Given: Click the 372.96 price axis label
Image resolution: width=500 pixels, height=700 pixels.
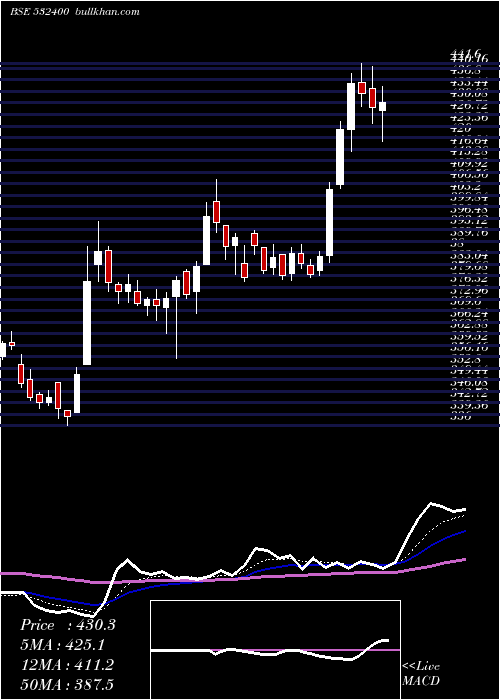Looking at the screenshot, I should click(469, 290).
